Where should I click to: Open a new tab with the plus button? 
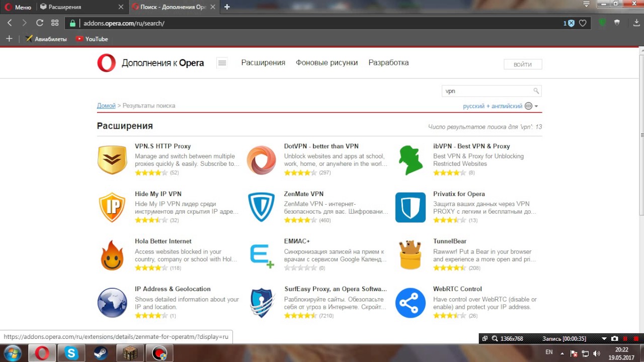227,7
